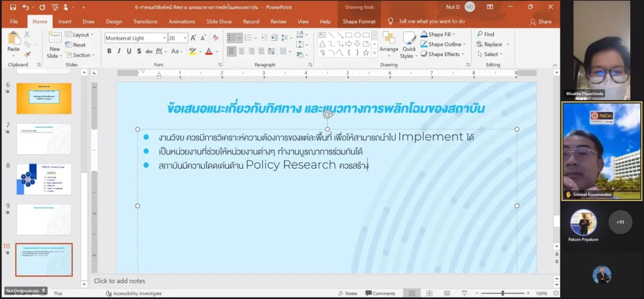Toggle Italic formatting
644x299 pixels.
[119, 51]
